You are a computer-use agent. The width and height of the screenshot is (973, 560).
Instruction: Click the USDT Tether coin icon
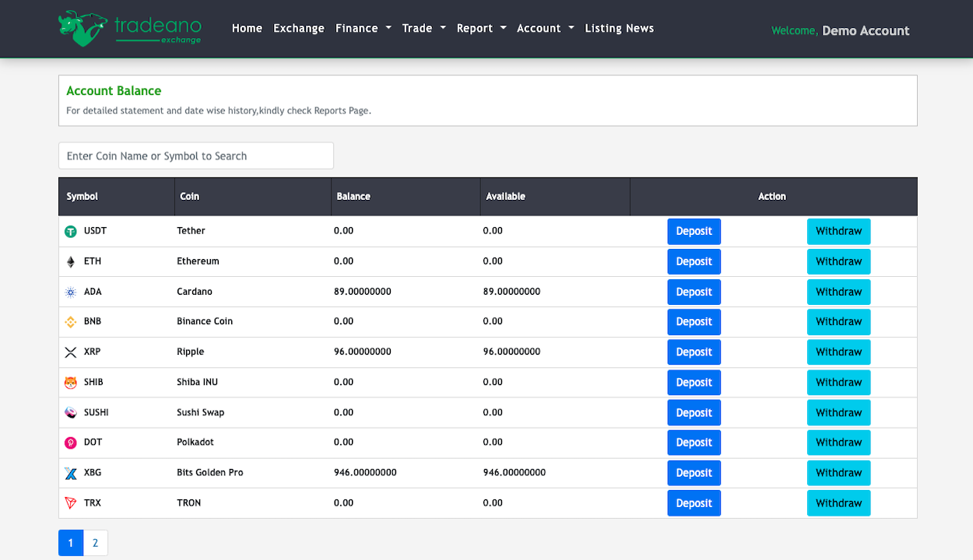coord(71,231)
